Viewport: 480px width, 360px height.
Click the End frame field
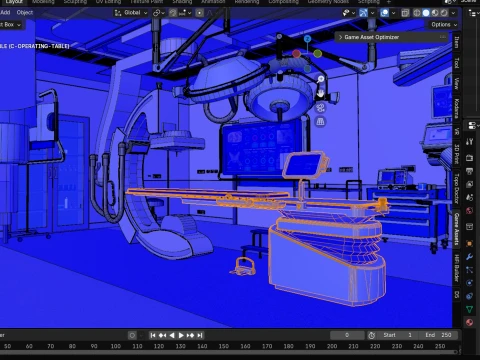[x=438, y=335]
